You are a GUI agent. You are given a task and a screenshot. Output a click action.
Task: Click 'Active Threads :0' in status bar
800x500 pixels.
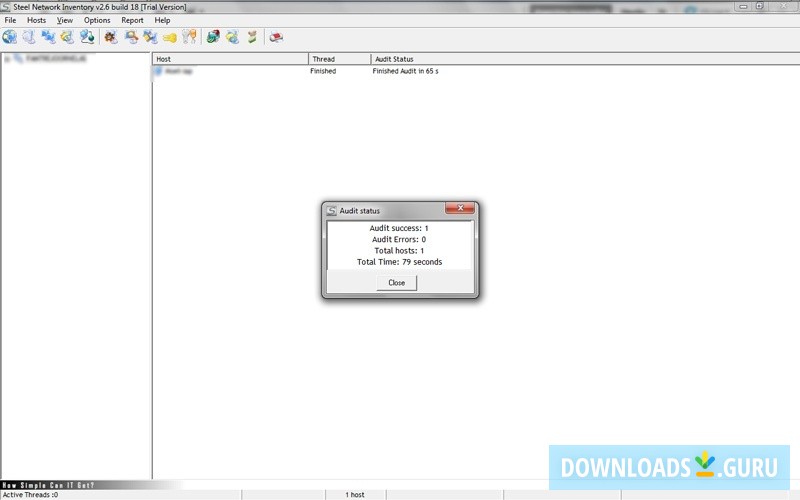tap(30, 495)
